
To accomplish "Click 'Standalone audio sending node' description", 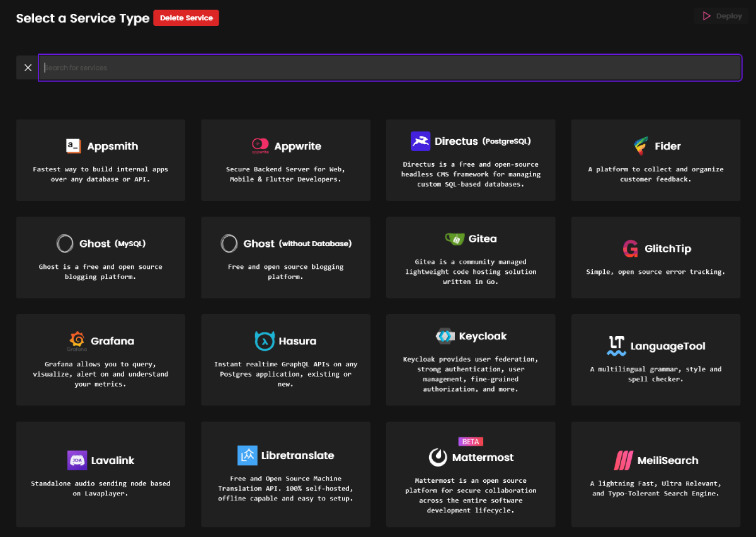I will 101,489.
